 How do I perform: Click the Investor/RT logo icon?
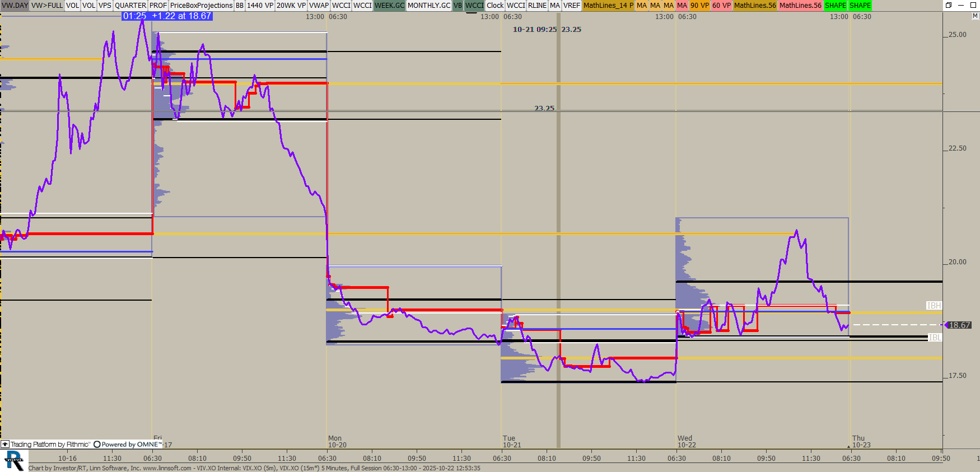pyautogui.click(x=14, y=461)
